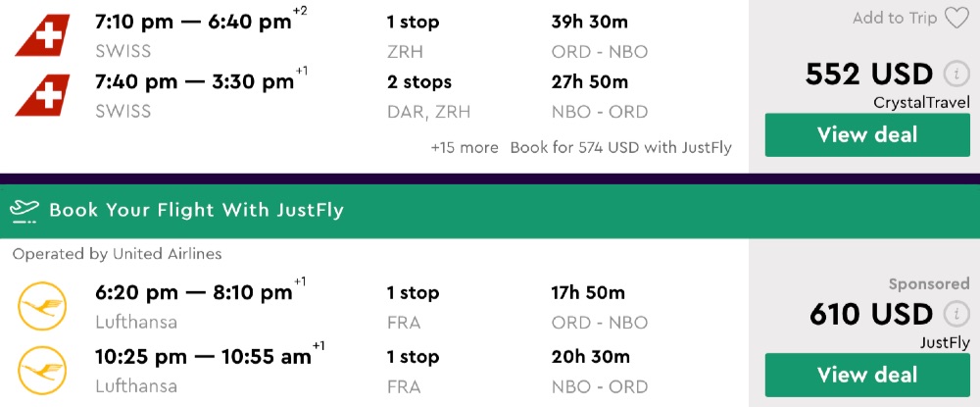Viewport: 980px width, 407px height.
Task: Follow the Book for 574 USD with JustFly link
Action: [x=621, y=148]
